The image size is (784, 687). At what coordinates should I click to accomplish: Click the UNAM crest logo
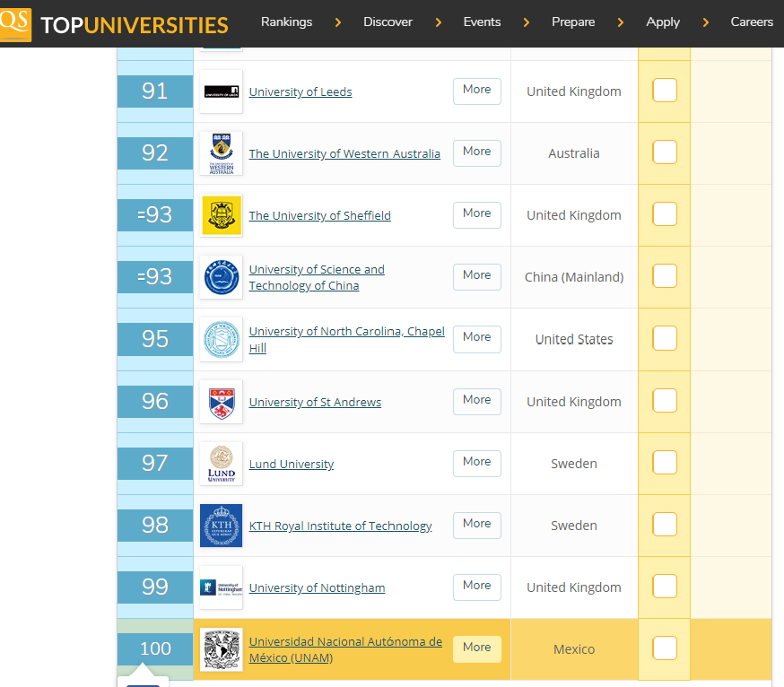221,649
